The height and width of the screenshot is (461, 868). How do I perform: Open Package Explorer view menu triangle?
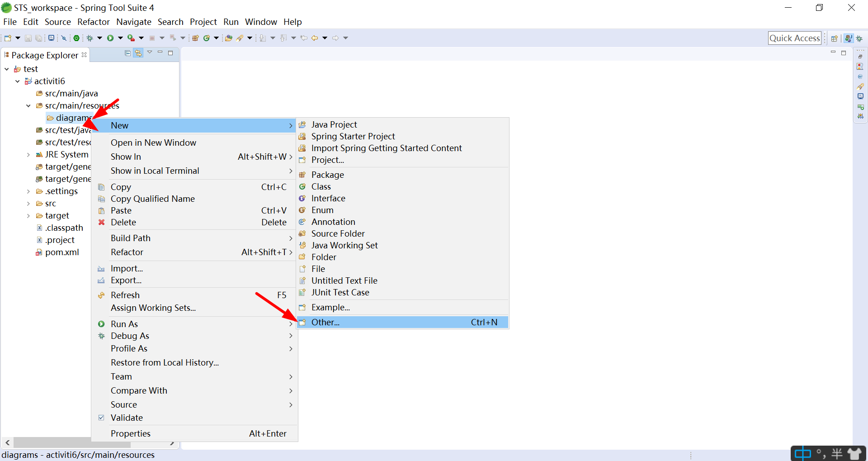tap(150, 52)
